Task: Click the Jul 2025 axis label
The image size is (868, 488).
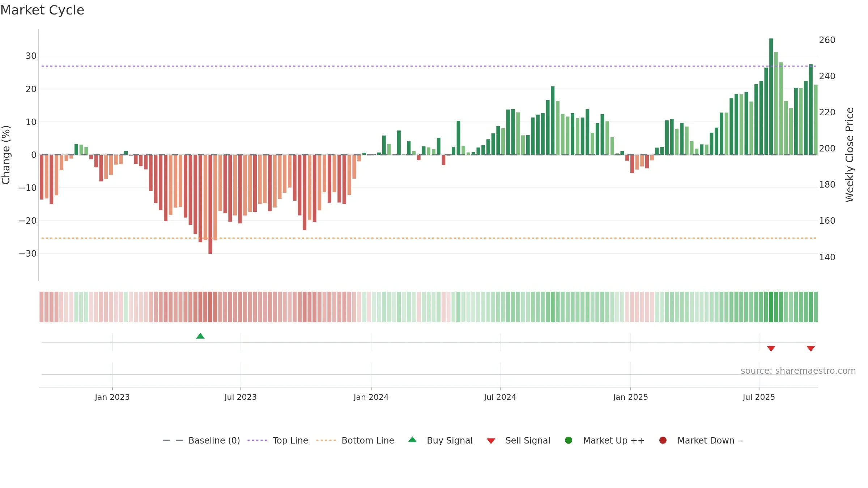Action: (759, 397)
